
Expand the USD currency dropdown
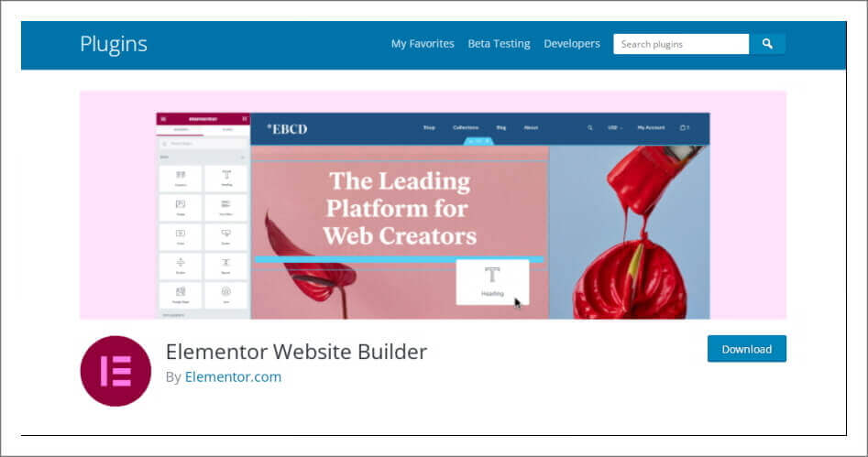click(615, 128)
